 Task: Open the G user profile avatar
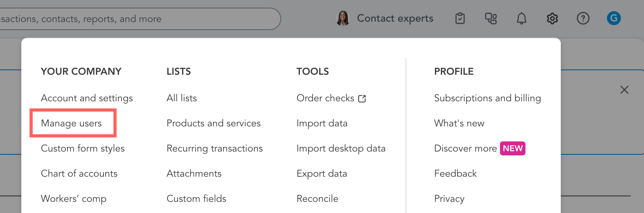(x=614, y=18)
